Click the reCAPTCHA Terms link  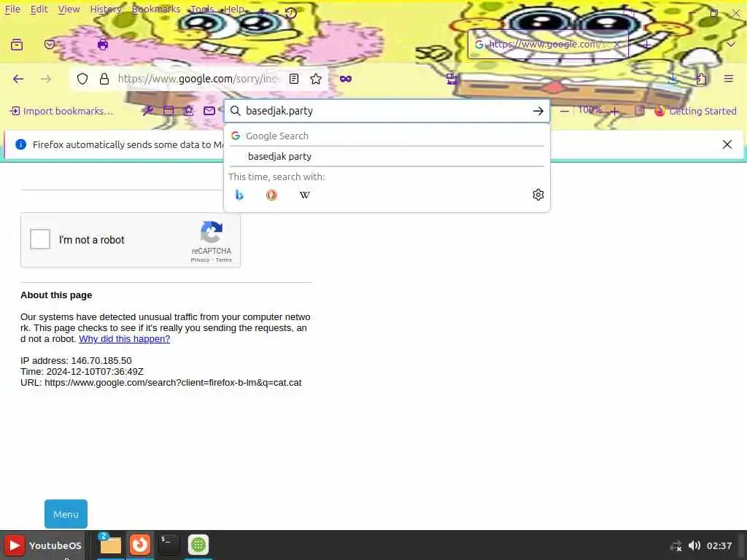point(223,260)
